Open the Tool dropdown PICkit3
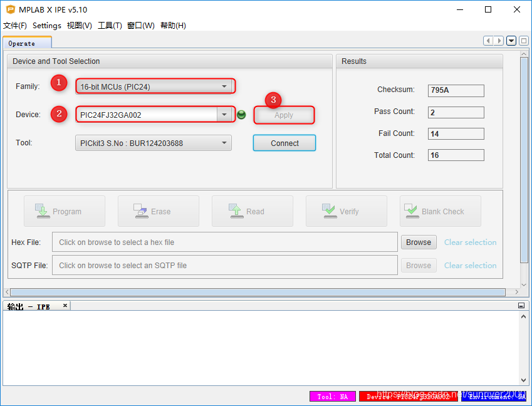 tap(154, 143)
